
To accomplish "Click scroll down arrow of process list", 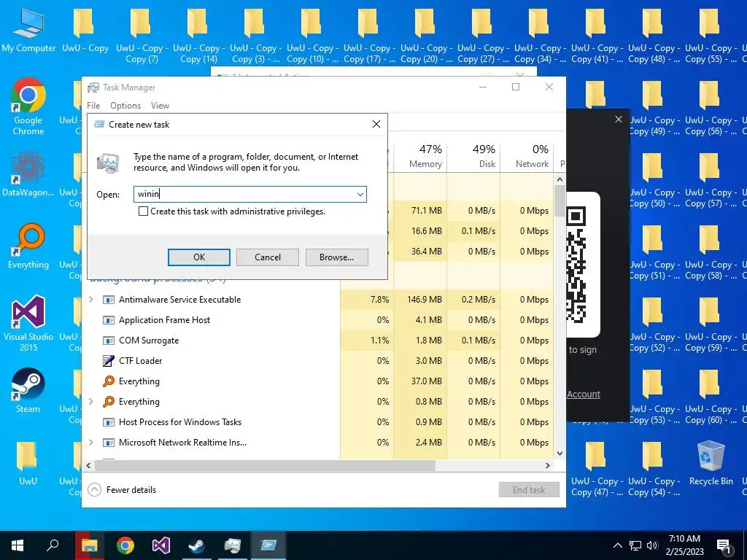I will [x=560, y=454].
